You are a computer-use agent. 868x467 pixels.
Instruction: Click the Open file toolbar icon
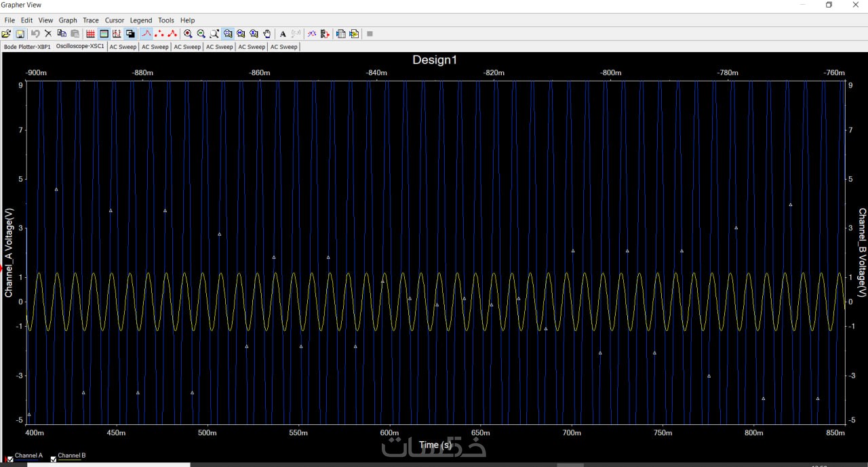coord(6,33)
